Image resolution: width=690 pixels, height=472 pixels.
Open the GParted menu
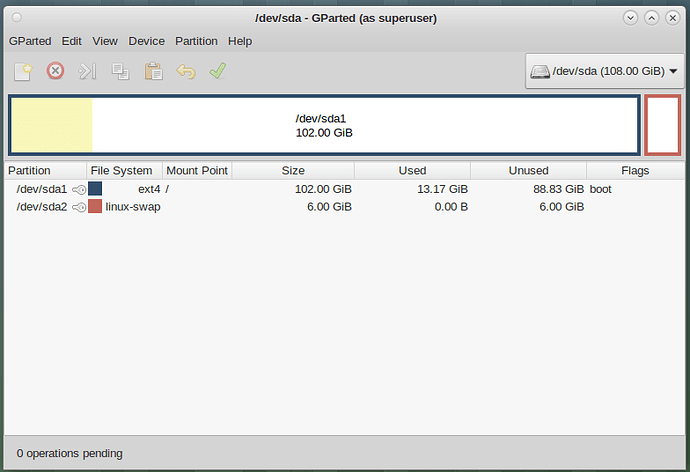(30, 41)
